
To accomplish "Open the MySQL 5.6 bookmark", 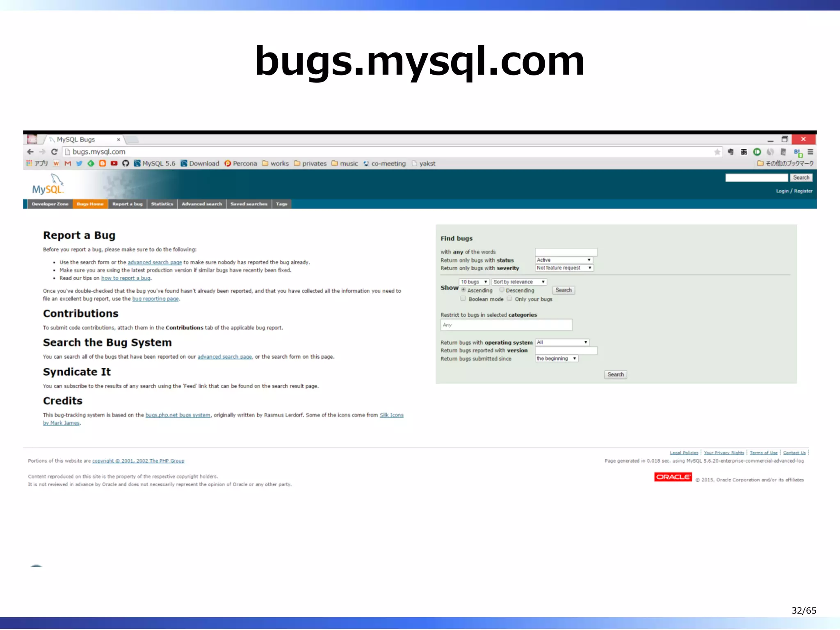I will click(155, 163).
